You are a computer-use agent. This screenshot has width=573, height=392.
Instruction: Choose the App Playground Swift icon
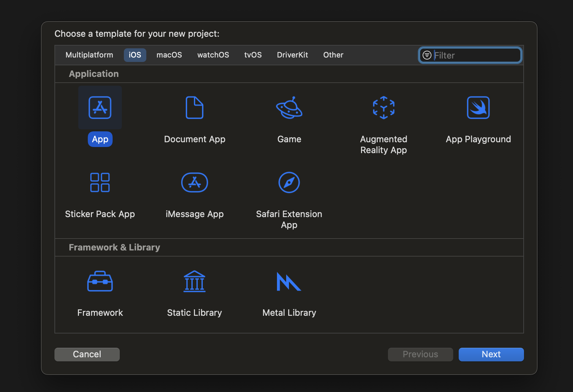pyautogui.click(x=478, y=108)
